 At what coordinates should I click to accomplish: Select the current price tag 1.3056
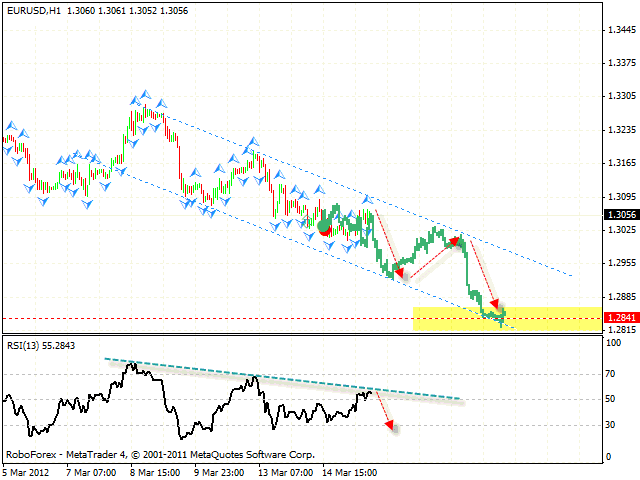point(620,214)
